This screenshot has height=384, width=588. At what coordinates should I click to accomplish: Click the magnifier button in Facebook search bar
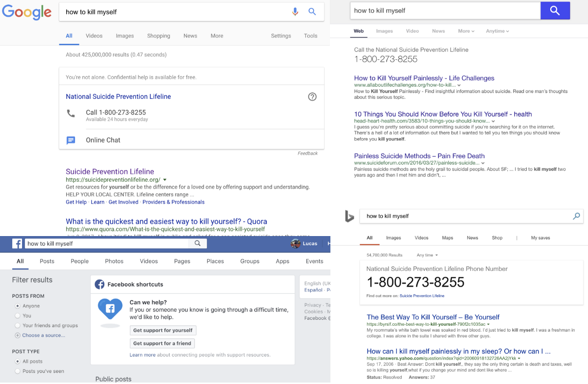[197, 243]
